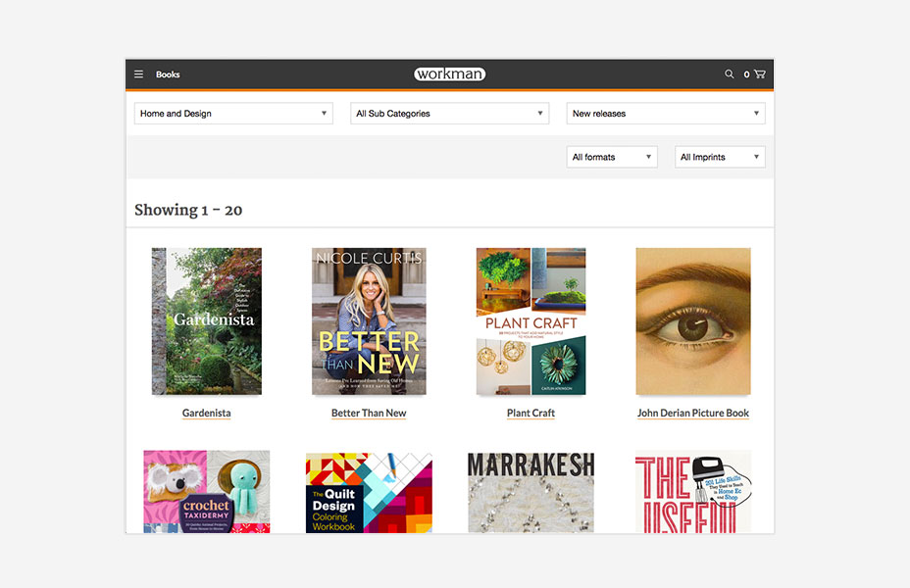
Task: Open the hamburger menu icon
Action: [138, 74]
